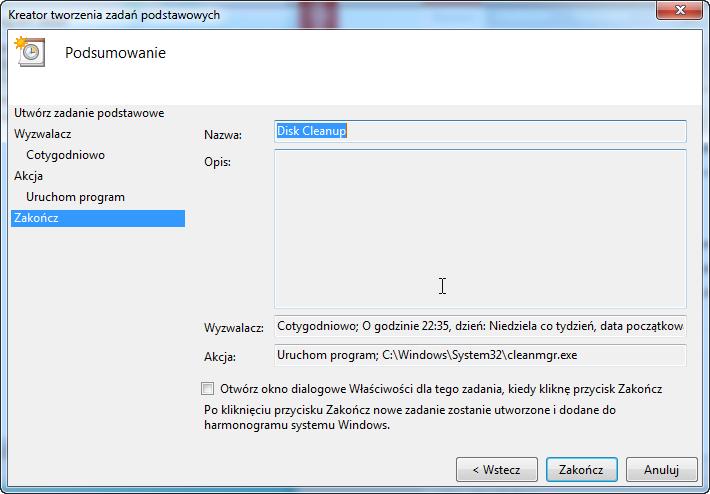Click the 'Podsumowanie' heading text

click(115, 53)
